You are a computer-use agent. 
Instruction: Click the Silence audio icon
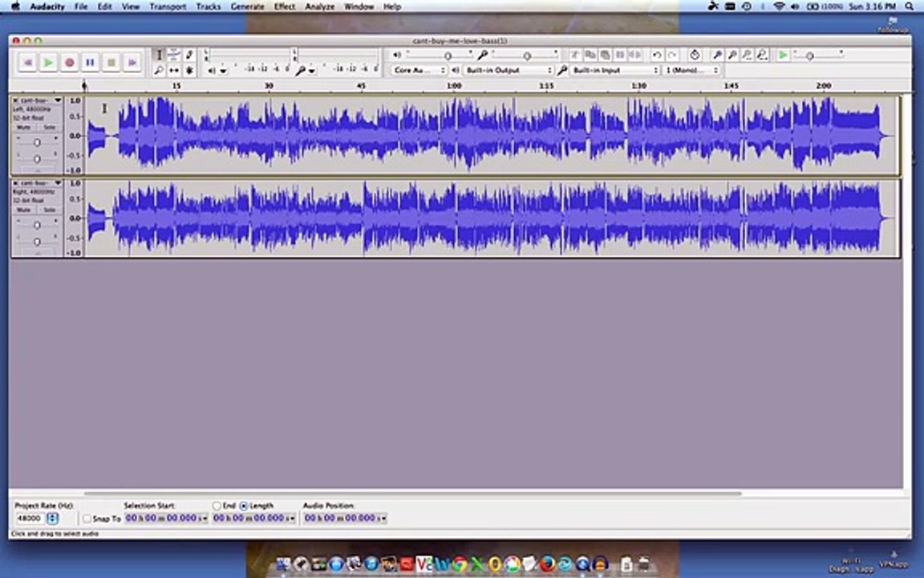click(634, 55)
